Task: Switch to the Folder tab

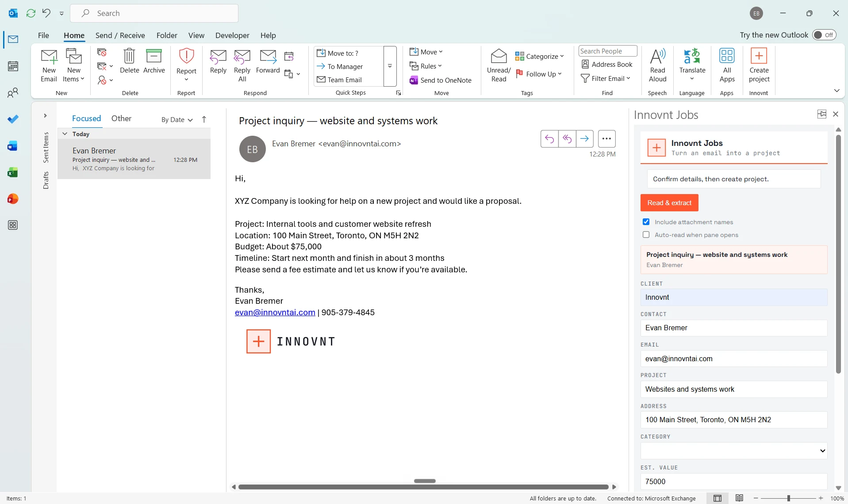Action: 167,35
